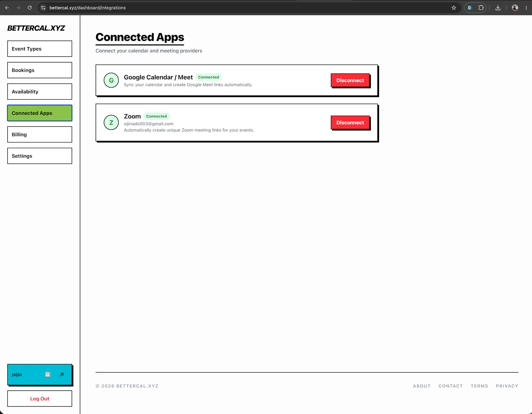Open the About footer link

click(422, 386)
